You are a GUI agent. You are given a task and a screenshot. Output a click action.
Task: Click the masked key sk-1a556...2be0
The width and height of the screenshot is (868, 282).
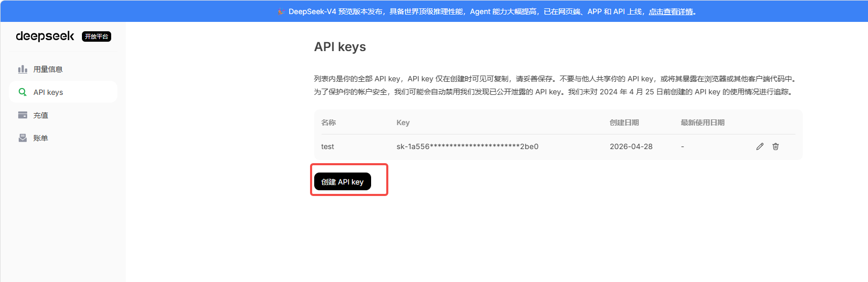467,146
